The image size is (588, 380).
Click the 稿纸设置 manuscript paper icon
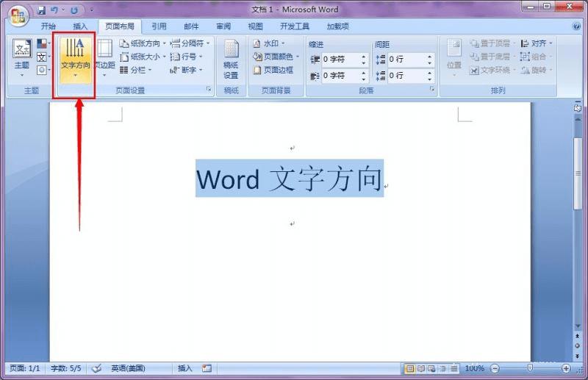231,60
